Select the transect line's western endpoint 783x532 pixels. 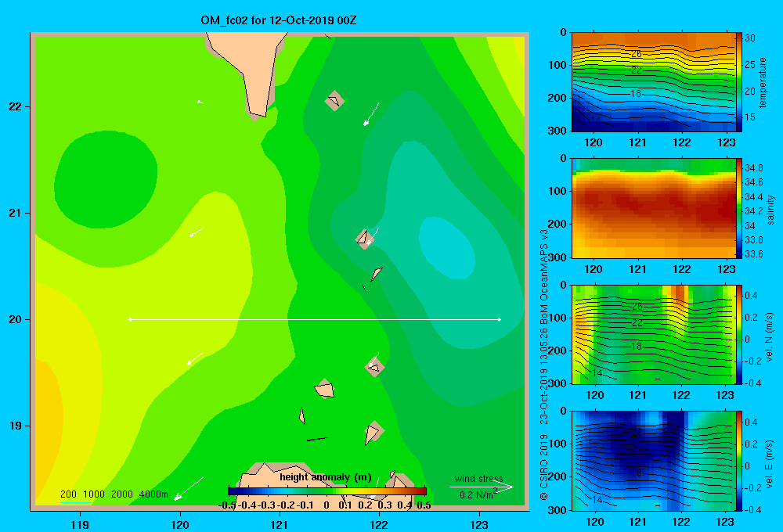(x=130, y=319)
